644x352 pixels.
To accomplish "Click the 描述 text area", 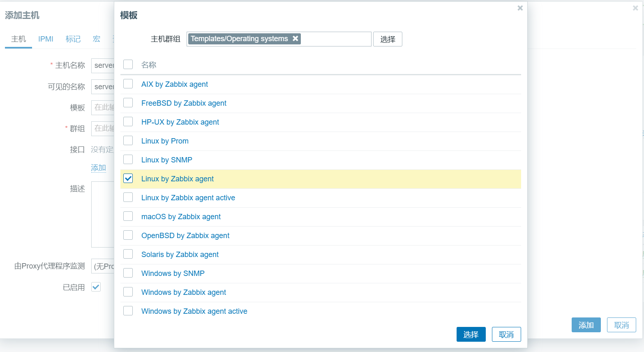I will (103, 214).
